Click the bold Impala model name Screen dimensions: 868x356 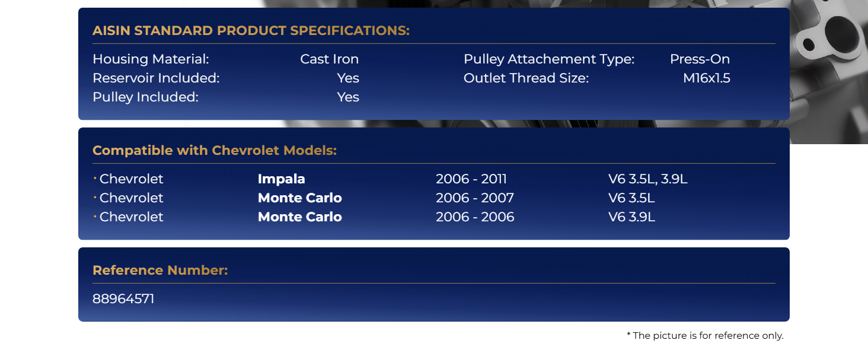point(281,179)
